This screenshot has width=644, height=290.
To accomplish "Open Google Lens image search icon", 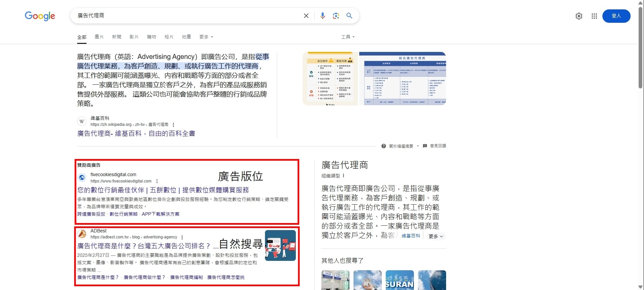I will tap(336, 16).
